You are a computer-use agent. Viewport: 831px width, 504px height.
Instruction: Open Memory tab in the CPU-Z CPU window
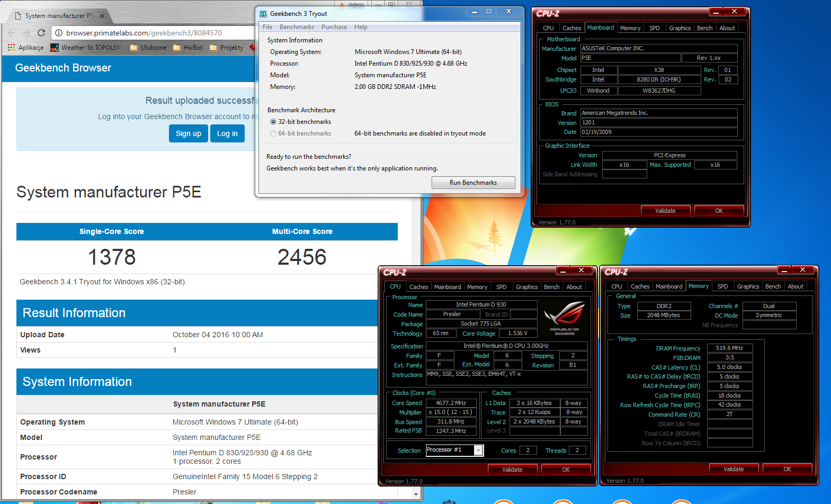point(477,287)
